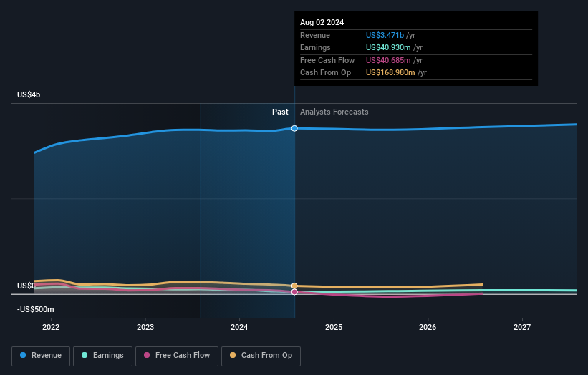
Task: Click the 2026 x-axis label
Action: click(428, 327)
